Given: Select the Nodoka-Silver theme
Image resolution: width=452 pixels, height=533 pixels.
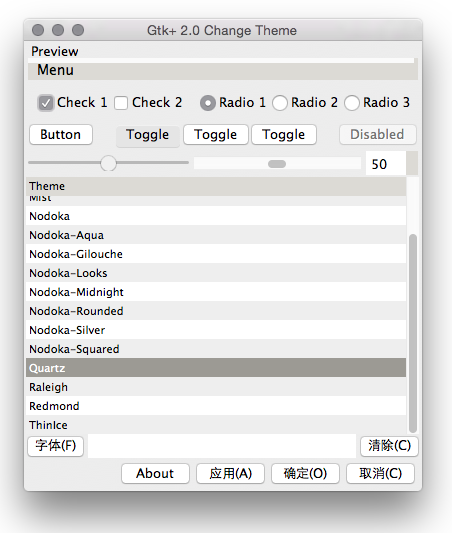Looking at the screenshot, I should 216,330.
